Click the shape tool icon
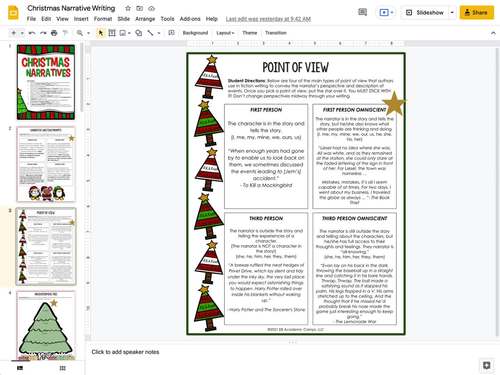 [x=139, y=33]
